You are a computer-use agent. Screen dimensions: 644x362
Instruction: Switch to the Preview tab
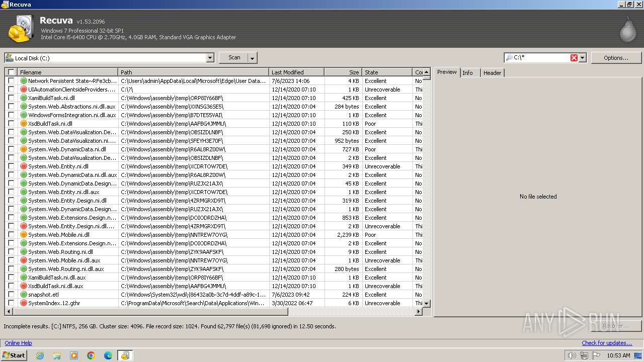coord(447,72)
